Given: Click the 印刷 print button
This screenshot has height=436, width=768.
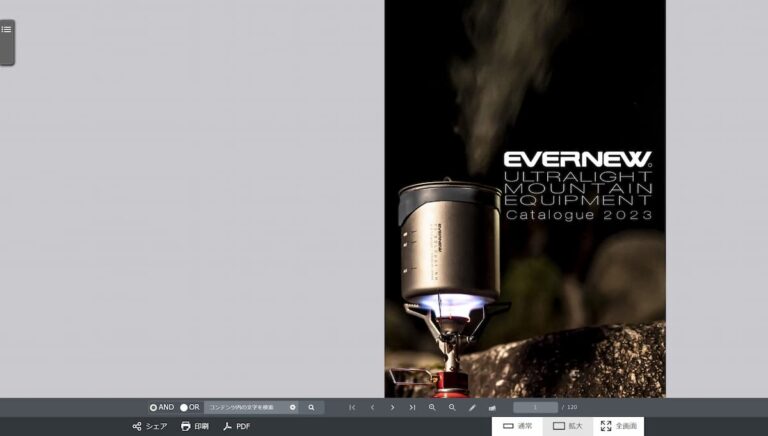Looking at the screenshot, I should pos(195,426).
